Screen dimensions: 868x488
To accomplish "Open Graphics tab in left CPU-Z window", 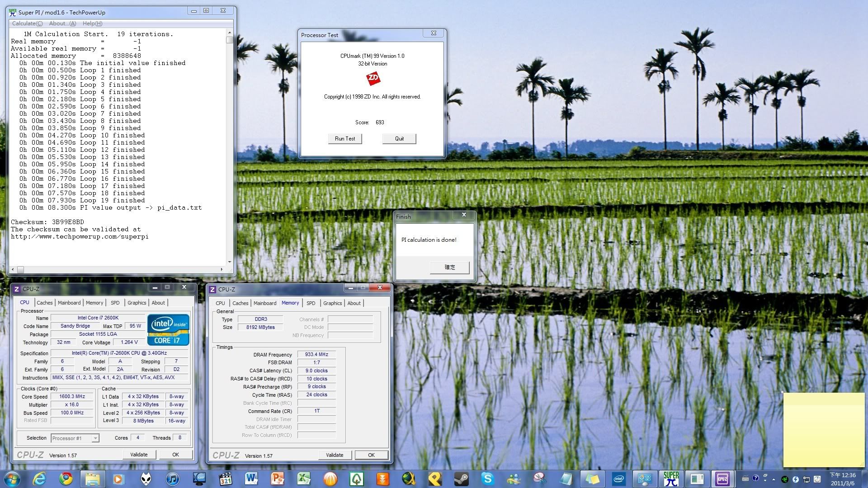I will click(137, 303).
